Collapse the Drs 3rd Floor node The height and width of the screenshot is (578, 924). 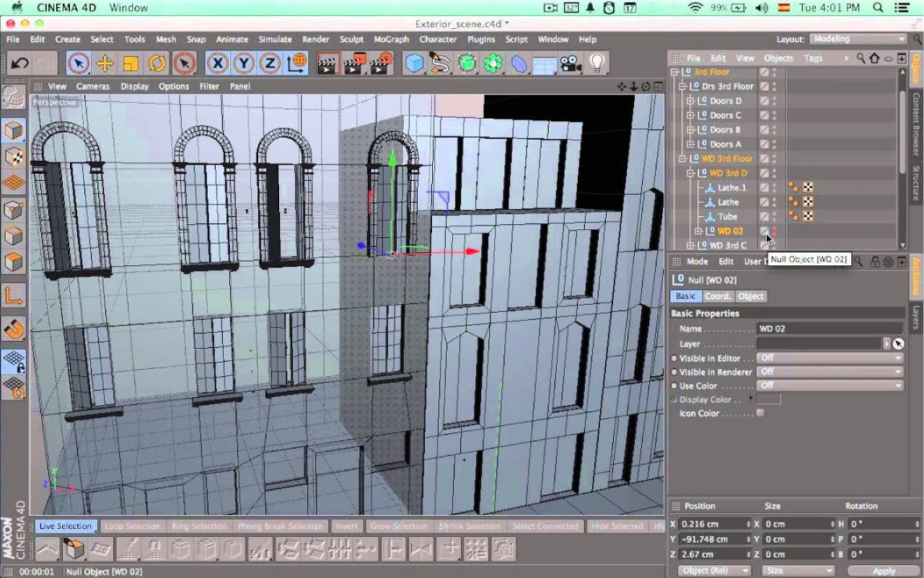[683, 86]
